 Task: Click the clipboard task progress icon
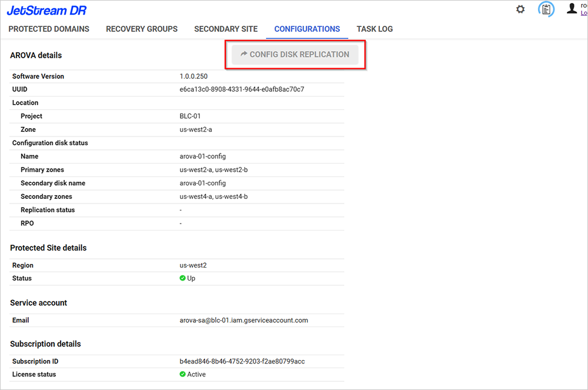pos(546,9)
